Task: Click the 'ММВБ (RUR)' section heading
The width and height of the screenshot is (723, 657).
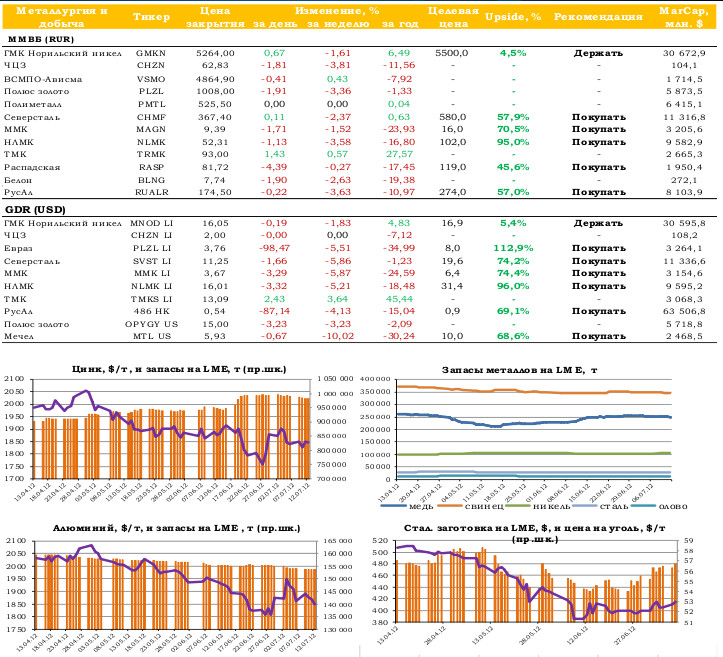Action: tap(41, 40)
